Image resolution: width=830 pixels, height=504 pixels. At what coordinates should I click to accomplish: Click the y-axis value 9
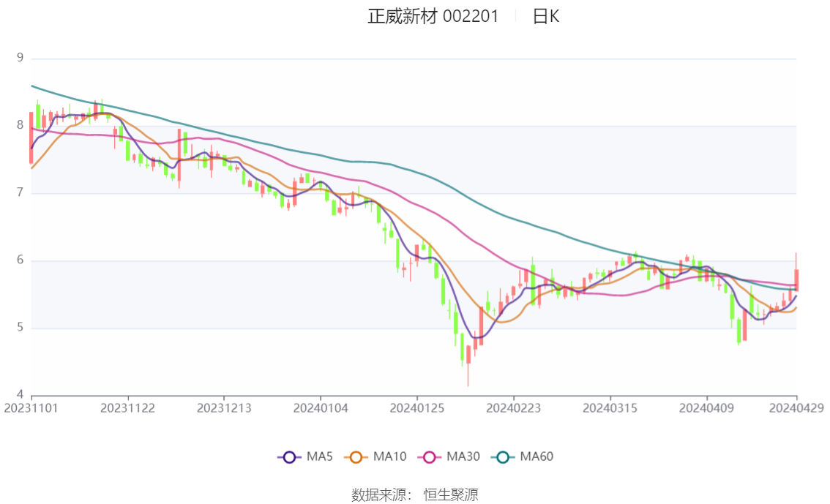[x=20, y=58]
